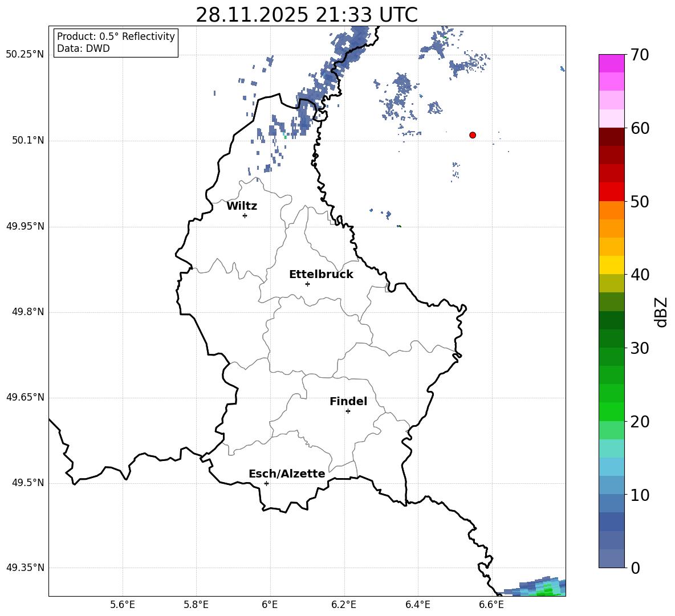Click the 49.8°N latitude label
This screenshot has height=616, width=675.
pyautogui.click(x=28, y=312)
